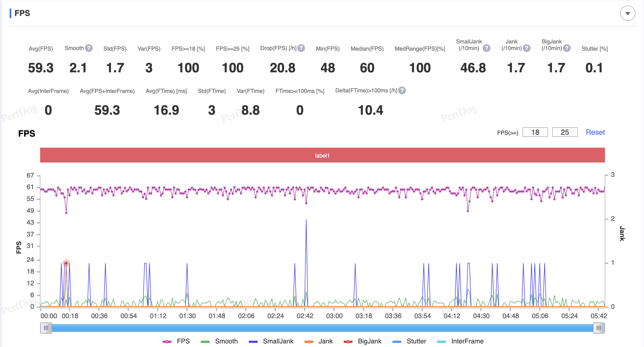Click the Avg(FTime) value 16.9
Viewport: 644px width, 347px height.
(x=166, y=110)
